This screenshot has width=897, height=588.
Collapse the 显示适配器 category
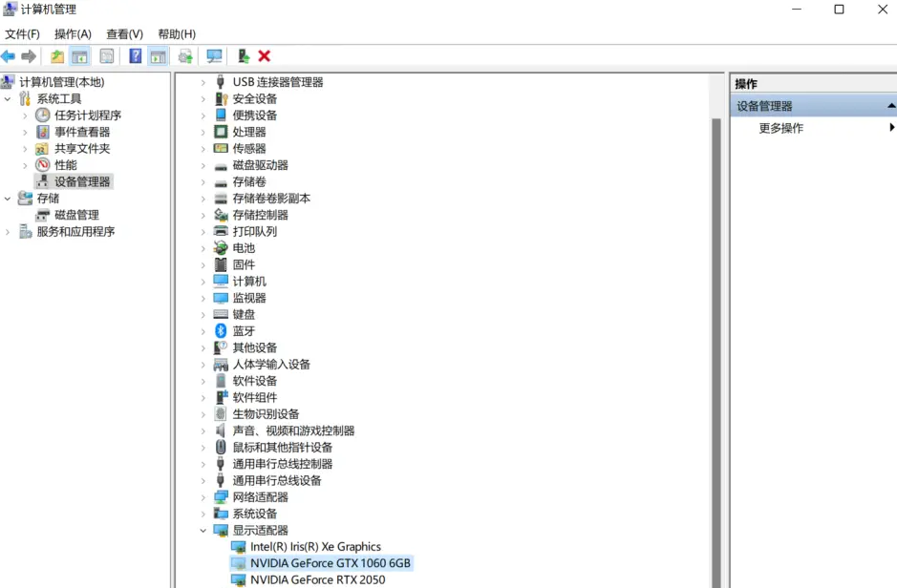tap(202, 530)
